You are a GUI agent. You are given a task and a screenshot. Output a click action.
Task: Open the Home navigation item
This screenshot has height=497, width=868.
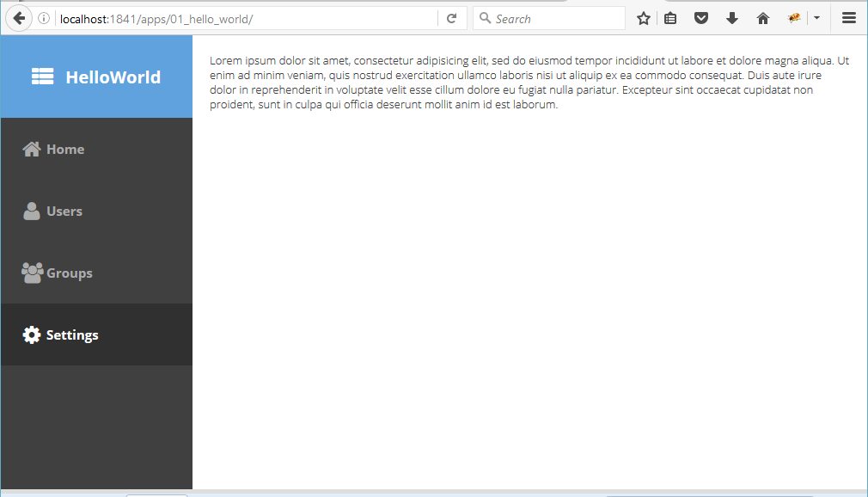coord(96,149)
